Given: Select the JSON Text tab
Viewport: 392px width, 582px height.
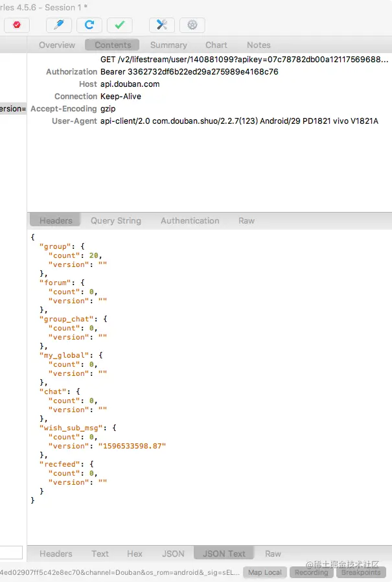Looking at the screenshot, I should click(x=224, y=553).
